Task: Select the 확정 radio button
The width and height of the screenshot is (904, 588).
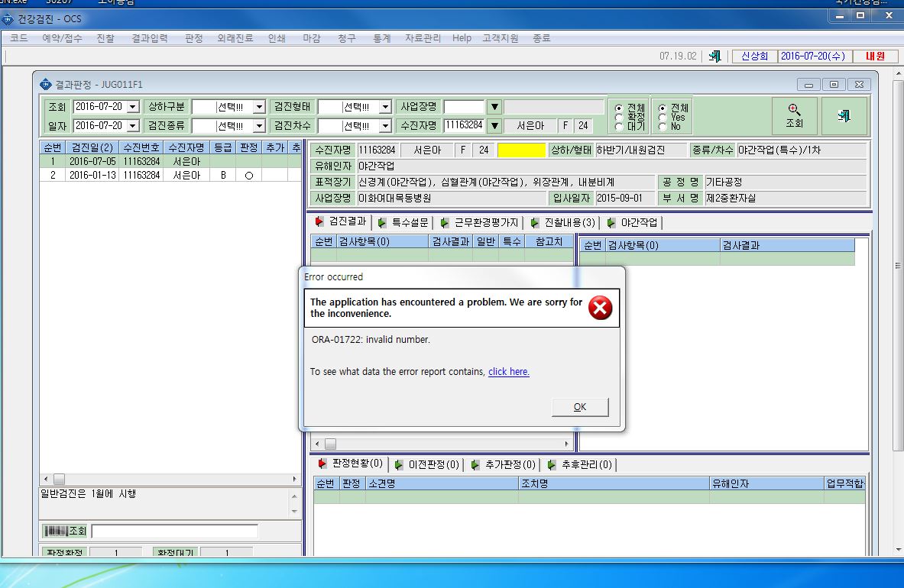Action: click(619, 117)
